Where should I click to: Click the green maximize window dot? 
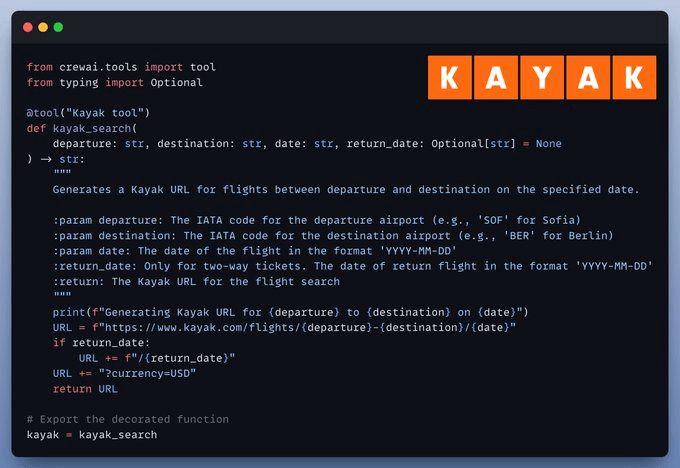(x=58, y=27)
